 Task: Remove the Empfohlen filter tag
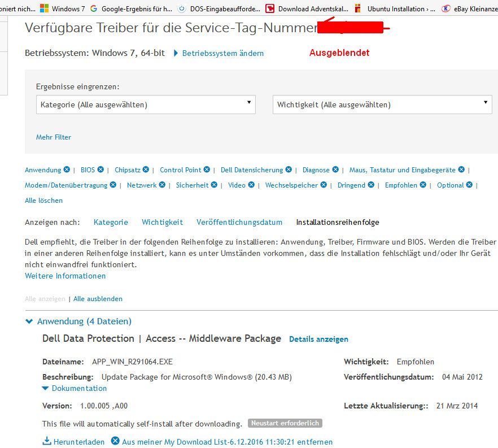tap(423, 185)
